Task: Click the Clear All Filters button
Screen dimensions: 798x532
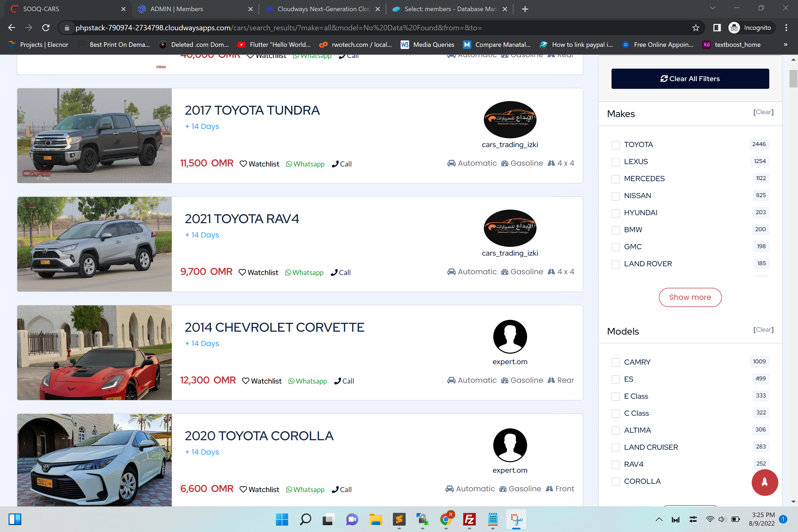Action: [x=690, y=79]
